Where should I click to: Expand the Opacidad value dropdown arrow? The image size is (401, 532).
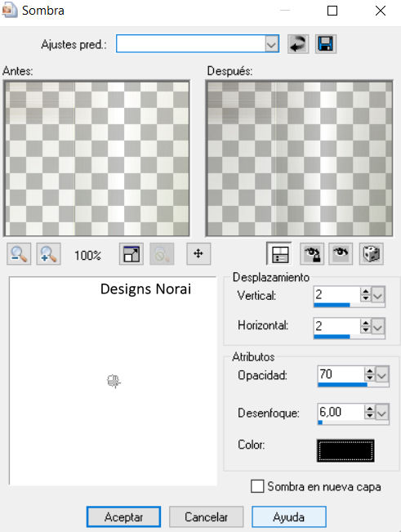tap(382, 375)
